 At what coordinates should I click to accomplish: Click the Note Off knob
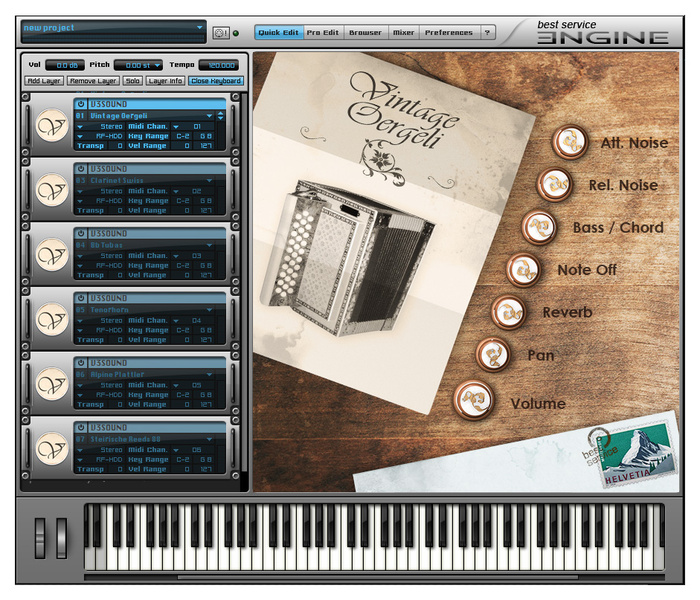click(524, 270)
